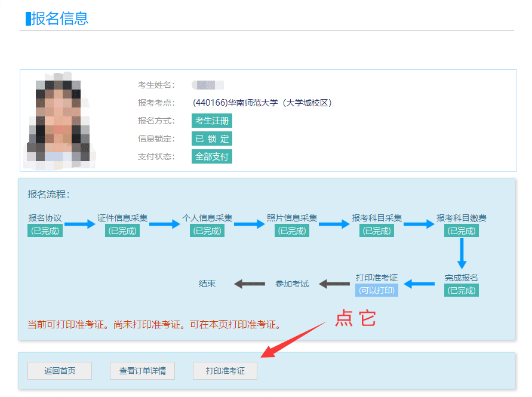This screenshot has width=532, height=397.
Task: Click 返回首页 to go home
Action: point(59,370)
